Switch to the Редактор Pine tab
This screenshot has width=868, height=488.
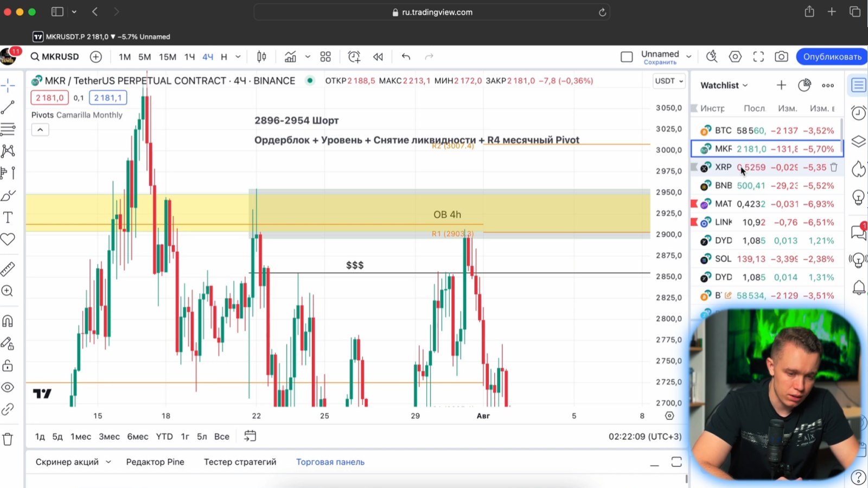pos(155,462)
